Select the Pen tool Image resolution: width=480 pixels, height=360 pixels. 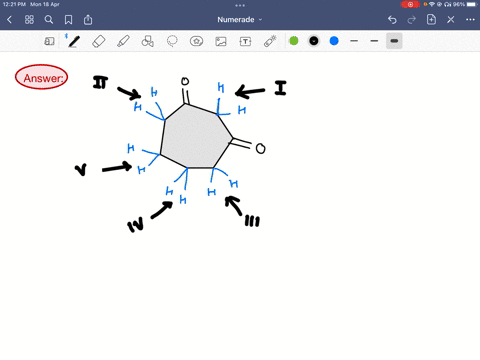pos(74,41)
